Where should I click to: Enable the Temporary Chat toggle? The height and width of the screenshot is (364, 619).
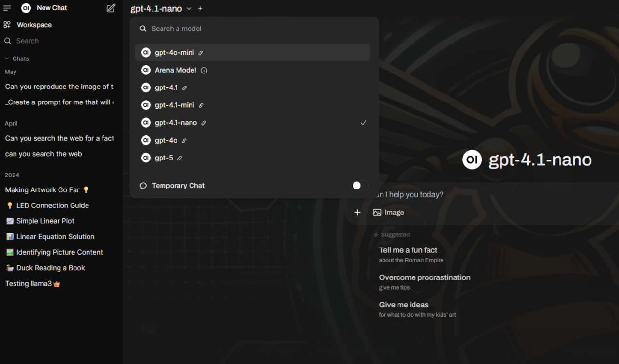tap(359, 186)
